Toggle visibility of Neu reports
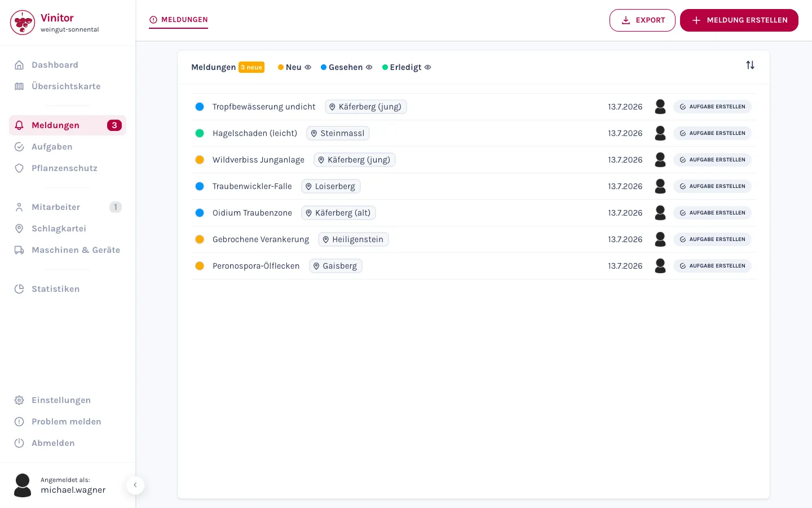The image size is (812, 508). 308,67
